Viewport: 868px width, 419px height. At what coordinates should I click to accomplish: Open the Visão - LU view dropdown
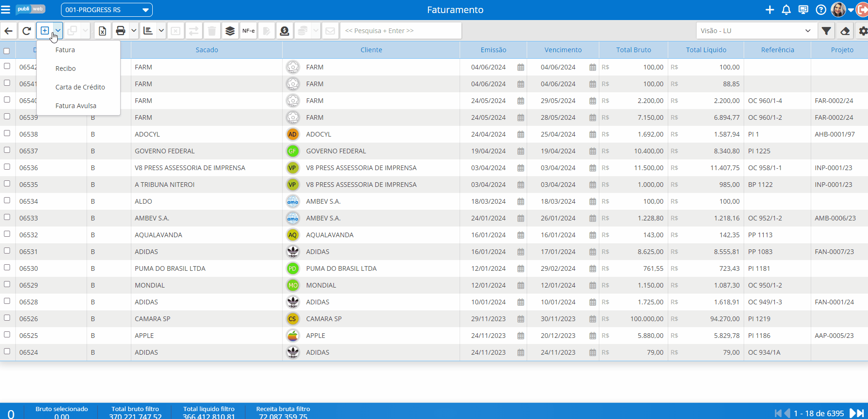point(757,31)
